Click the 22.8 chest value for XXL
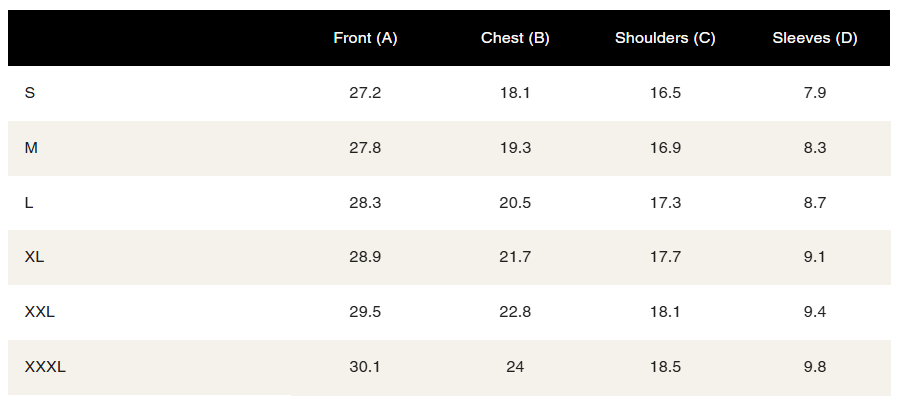The height and width of the screenshot is (409, 903). tap(515, 312)
